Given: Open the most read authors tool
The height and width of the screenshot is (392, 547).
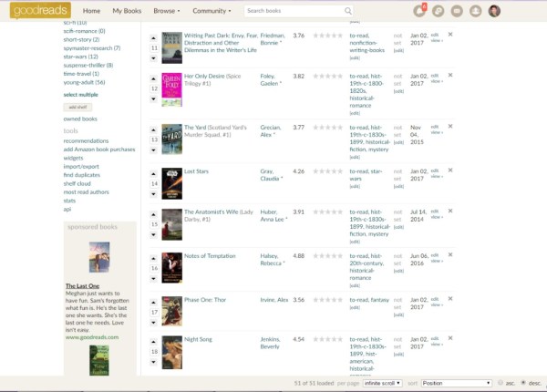Looking at the screenshot, I should (x=87, y=192).
